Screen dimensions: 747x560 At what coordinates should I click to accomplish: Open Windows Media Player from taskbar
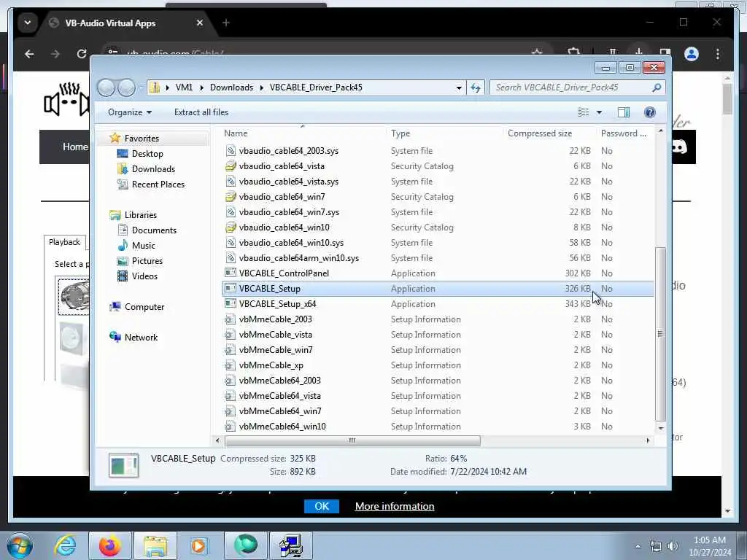pos(199,545)
